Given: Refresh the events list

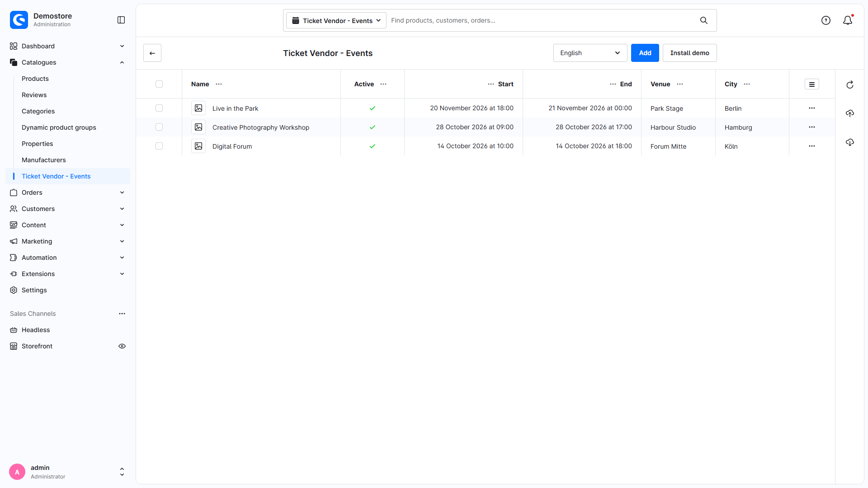Looking at the screenshot, I should pyautogui.click(x=850, y=84).
